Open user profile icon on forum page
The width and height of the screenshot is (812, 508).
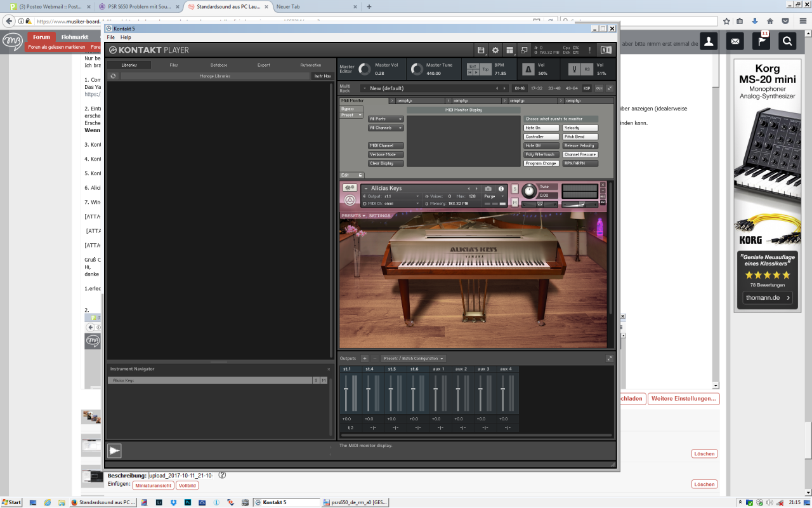click(709, 41)
